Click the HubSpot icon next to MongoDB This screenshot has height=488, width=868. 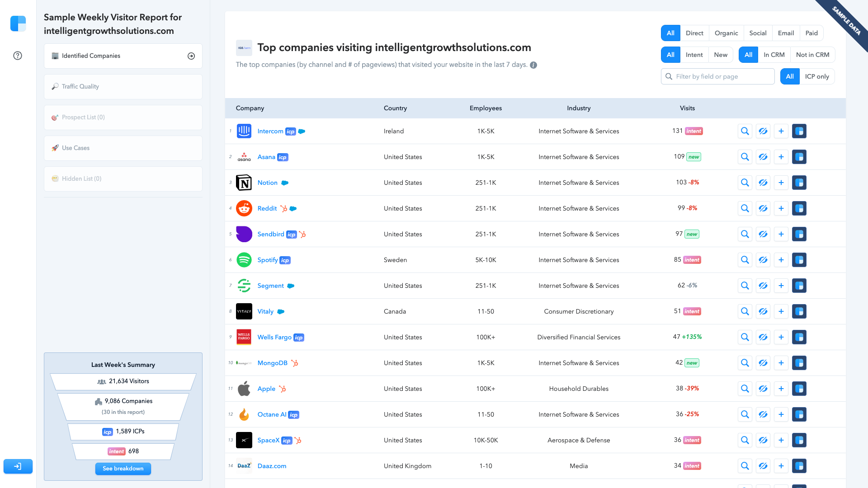tap(295, 363)
